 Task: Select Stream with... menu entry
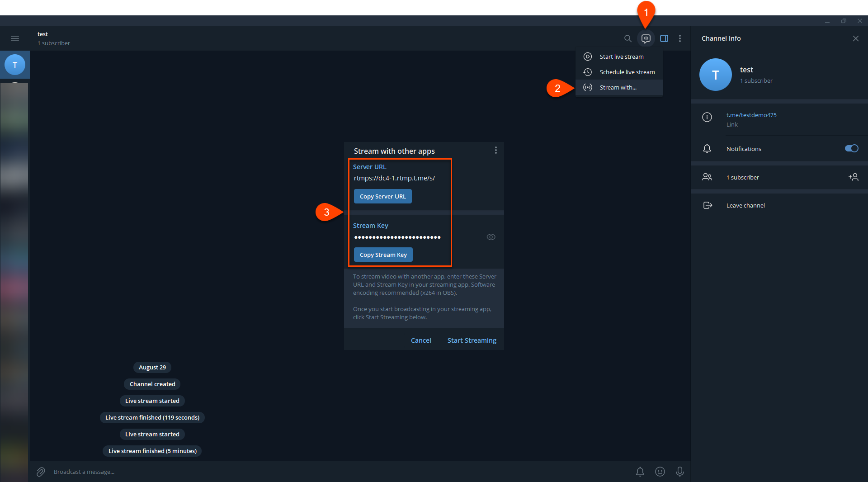click(619, 87)
